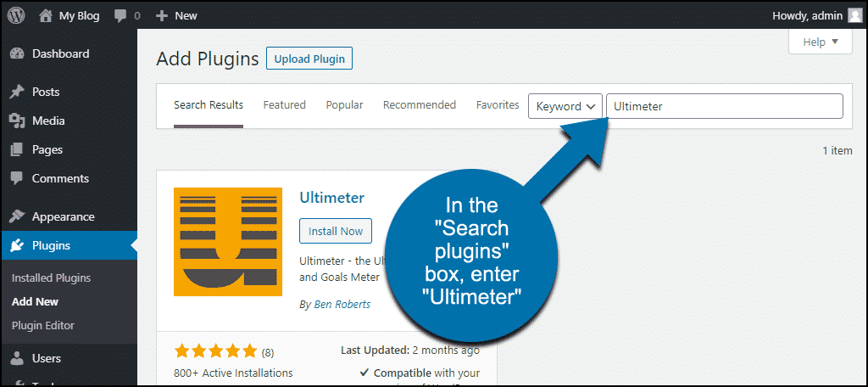Click the Upload Plugin button
Screen dimensions: 868x387
(309, 59)
